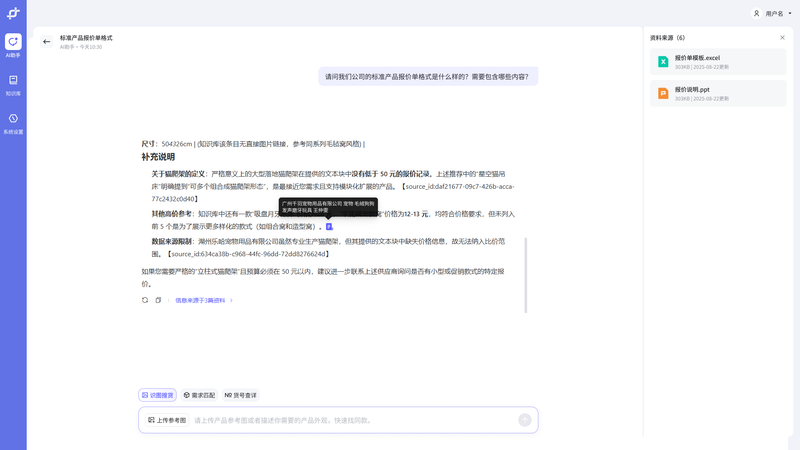Open the AI助手 sidebar item

(x=13, y=45)
